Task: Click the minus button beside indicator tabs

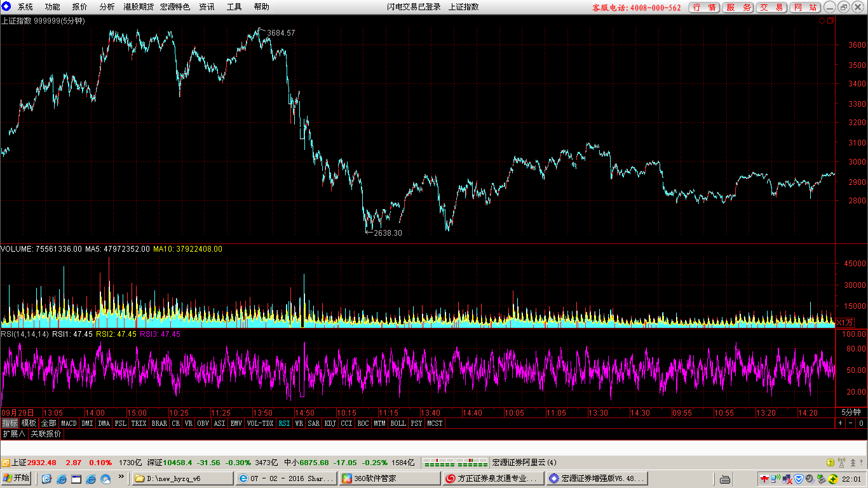Action: point(851,423)
